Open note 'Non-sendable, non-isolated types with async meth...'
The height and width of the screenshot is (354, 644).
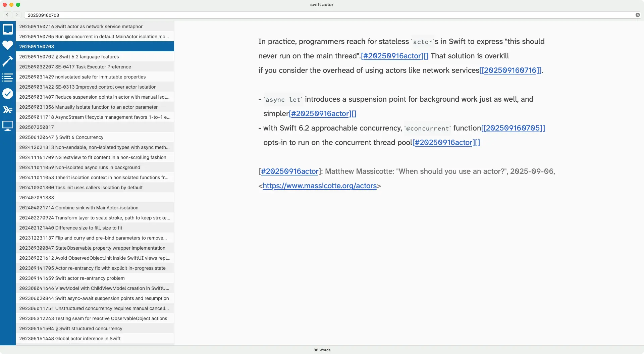(x=95, y=147)
